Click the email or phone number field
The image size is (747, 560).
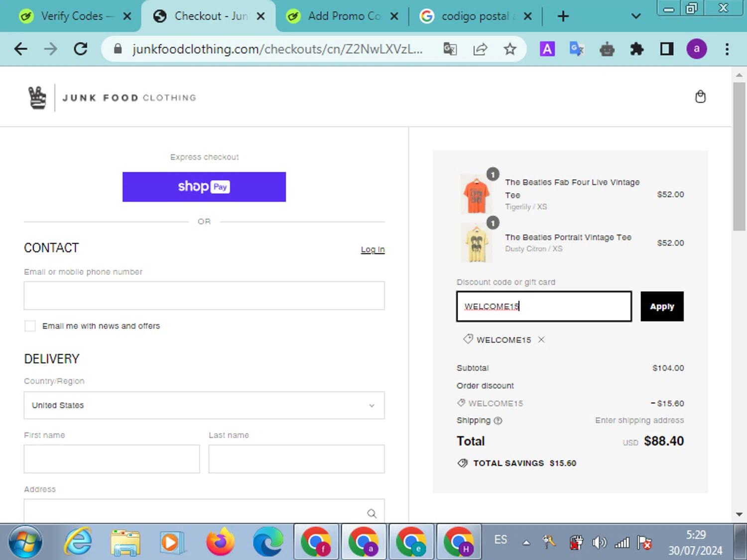(x=204, y=296)
